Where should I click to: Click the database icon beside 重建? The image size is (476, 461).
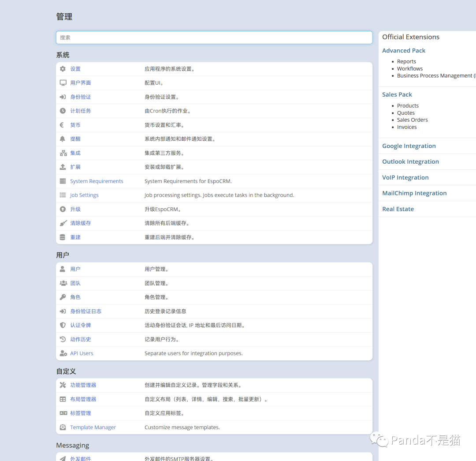tap(63, 237)
